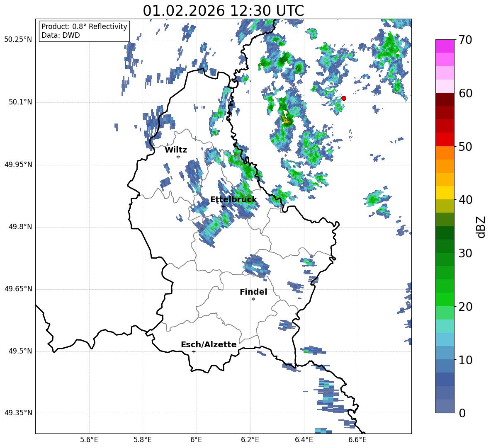
Task: Click the Ettelbruck city label
Action: 233,200
